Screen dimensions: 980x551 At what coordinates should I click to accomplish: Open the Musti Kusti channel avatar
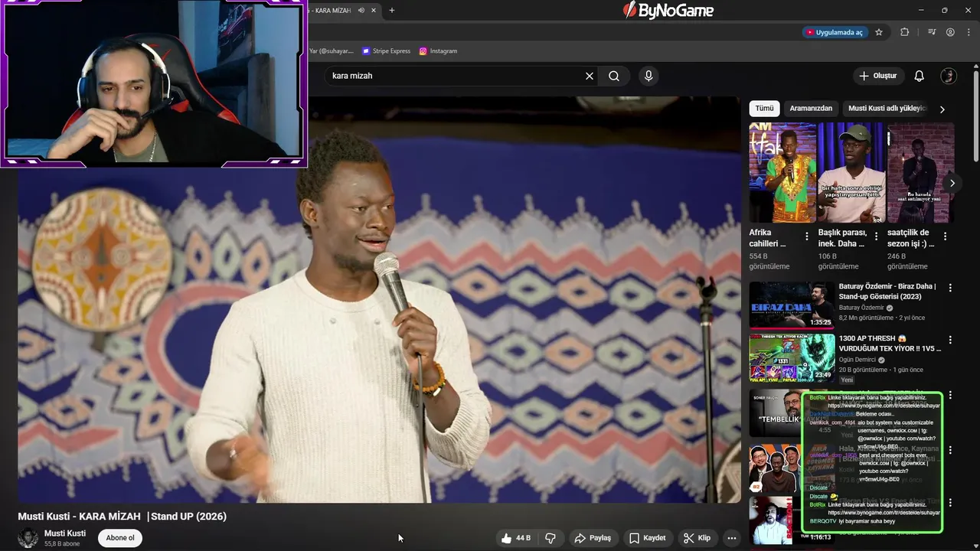(x=28, y=538)
